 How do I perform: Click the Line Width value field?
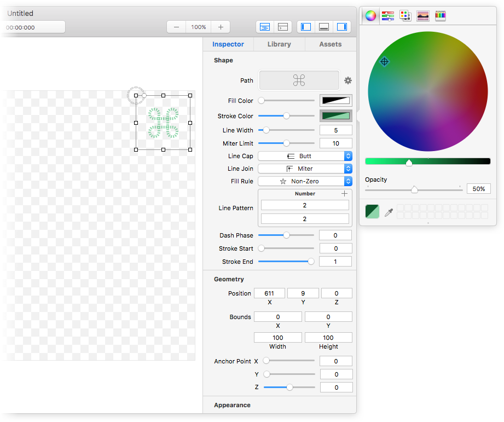[336, 130]
